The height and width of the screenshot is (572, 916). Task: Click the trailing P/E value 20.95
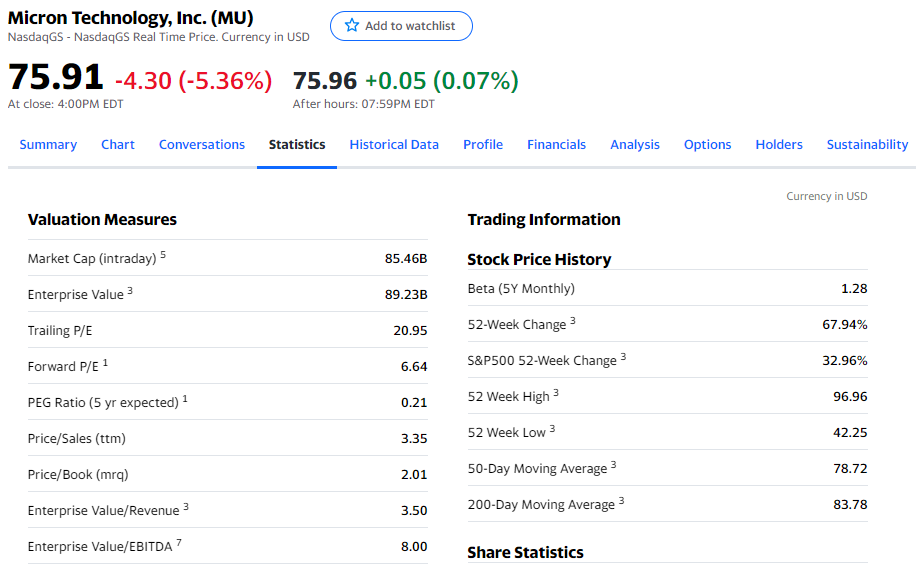pos(410,331)
